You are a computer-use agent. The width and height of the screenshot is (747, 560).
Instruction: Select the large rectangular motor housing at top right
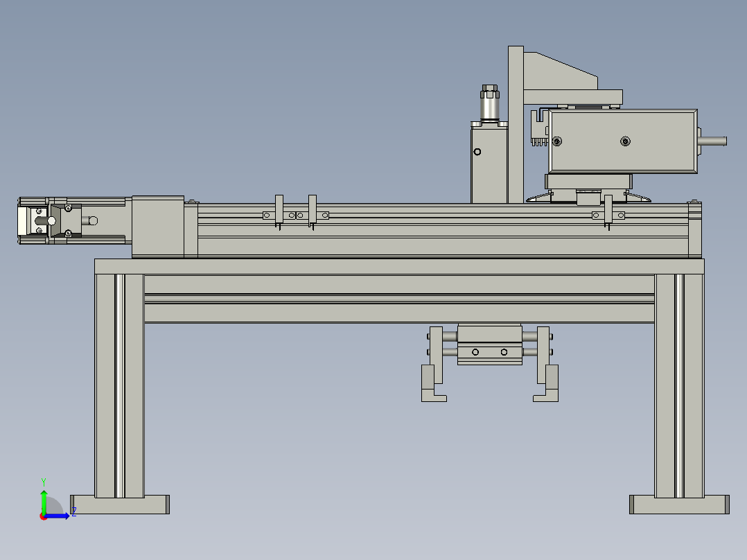click(623, 141)
